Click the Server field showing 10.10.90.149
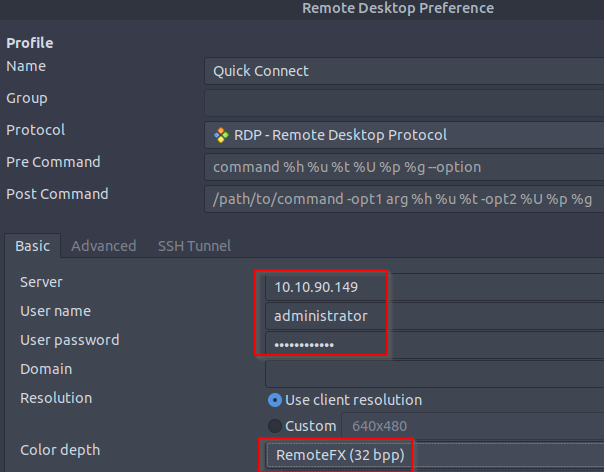 coord(435,287)
